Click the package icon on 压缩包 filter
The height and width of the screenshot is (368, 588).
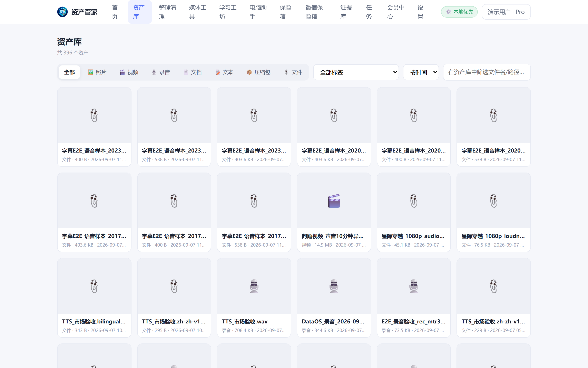click(x=249, y=72)
